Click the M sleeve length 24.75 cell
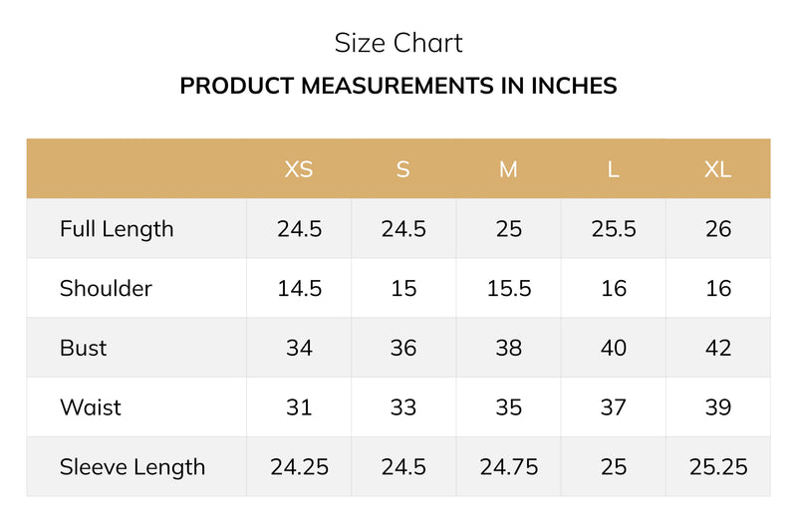Screen dimensions: 797x532 tap(509, 467)
